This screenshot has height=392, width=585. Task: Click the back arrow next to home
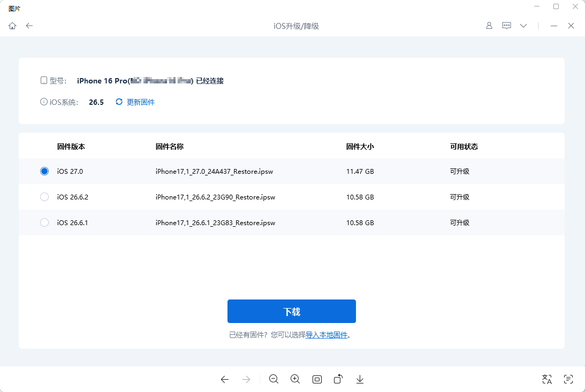[29, 26]
